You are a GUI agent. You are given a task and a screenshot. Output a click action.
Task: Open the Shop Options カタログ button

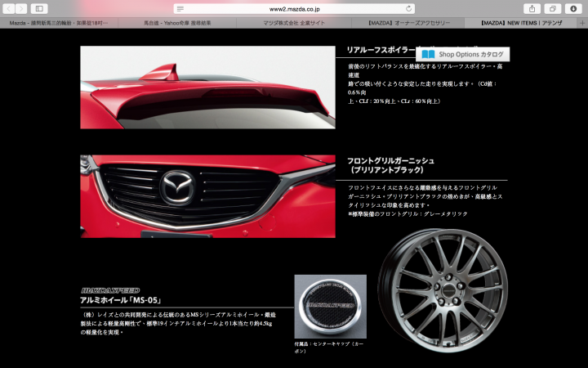(x=463, y=55)
